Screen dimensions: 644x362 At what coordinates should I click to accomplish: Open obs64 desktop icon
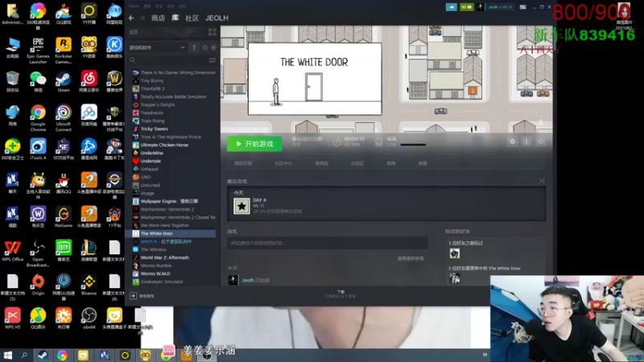click(x=89, y=319)
